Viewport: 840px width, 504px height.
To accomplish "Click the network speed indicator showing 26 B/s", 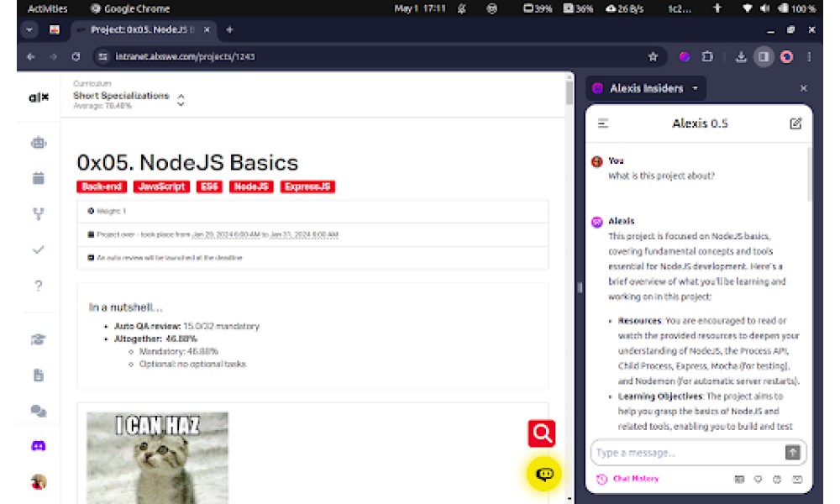I will click(x=624, y=8).
